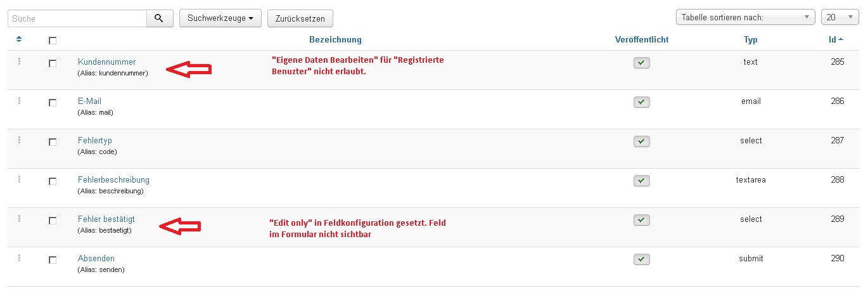The width and height of the screenshot is (868, 305).
Task: Toggle published state of Fehlerbeschreibung
Action: (x=641, y=181)
